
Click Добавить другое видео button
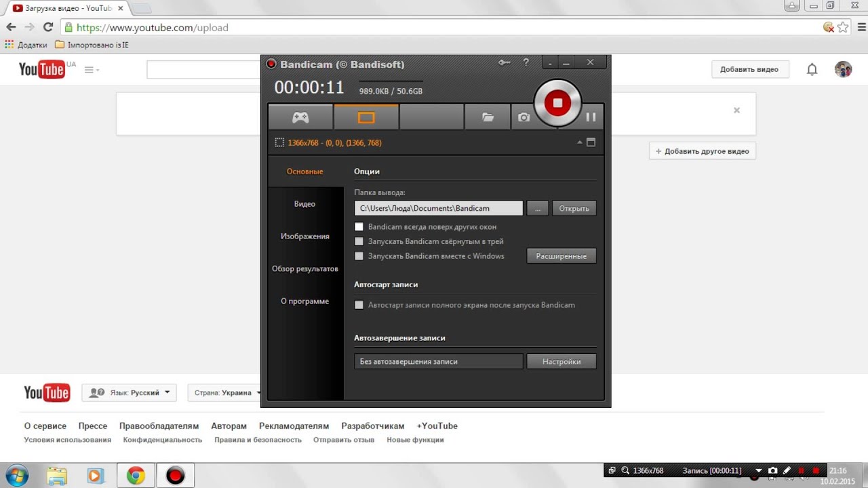(x=703, y=151)
